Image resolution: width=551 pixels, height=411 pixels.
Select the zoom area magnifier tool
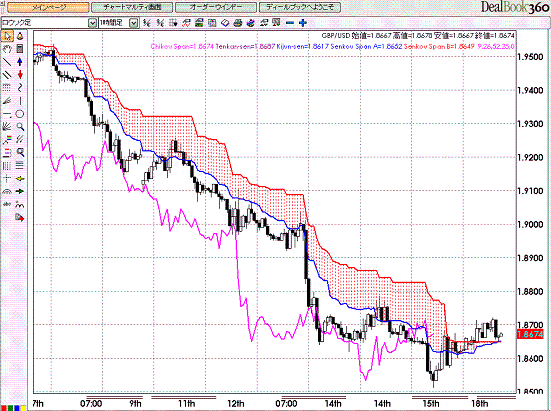coord(20,153)
